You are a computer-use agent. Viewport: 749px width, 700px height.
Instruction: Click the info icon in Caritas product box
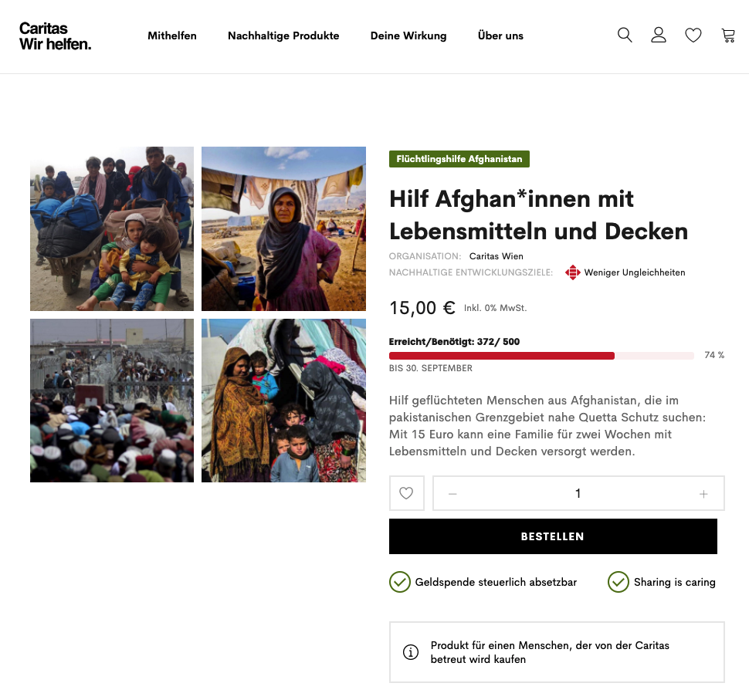point(411,652)
